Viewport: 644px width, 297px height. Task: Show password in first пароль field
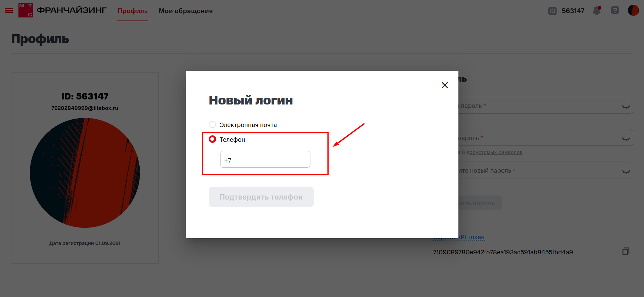coord(626,107)
